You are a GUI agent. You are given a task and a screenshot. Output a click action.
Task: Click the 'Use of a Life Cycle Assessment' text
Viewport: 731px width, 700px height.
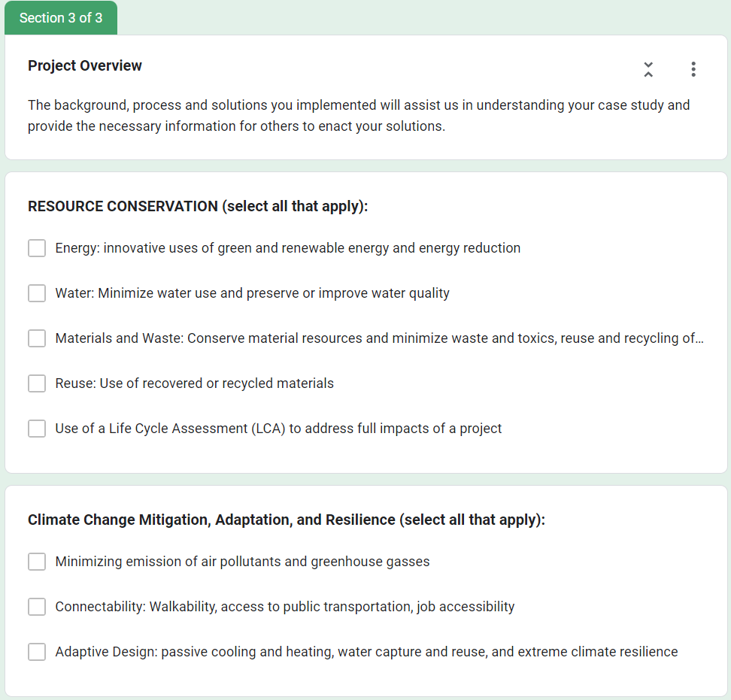278,429
